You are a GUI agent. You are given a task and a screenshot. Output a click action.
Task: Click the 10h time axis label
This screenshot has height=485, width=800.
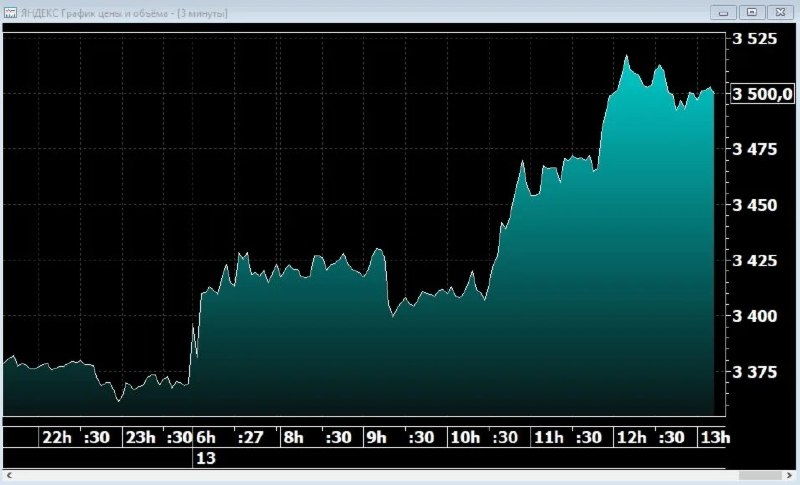click(465, 437)
